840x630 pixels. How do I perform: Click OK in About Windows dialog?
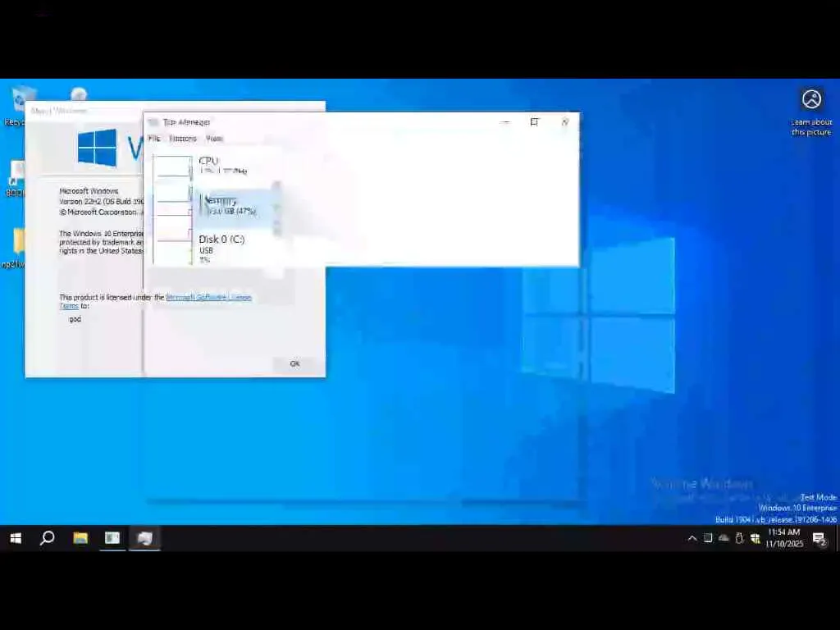coord(294,363)
